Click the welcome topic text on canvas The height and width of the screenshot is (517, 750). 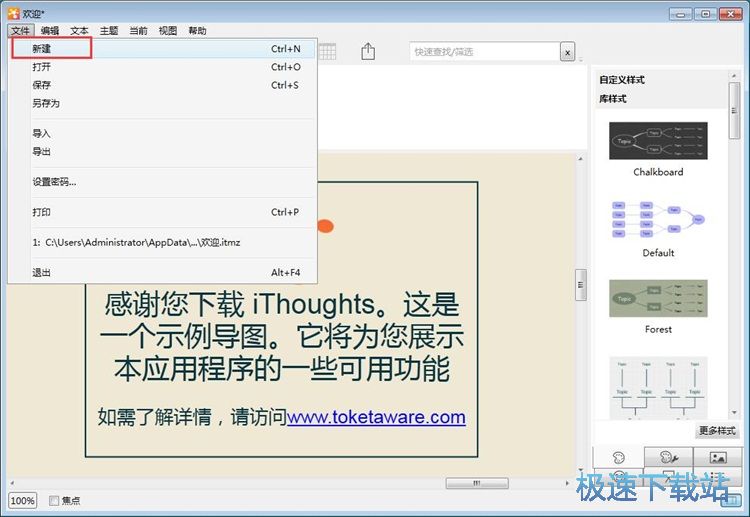tap(282, 337)
